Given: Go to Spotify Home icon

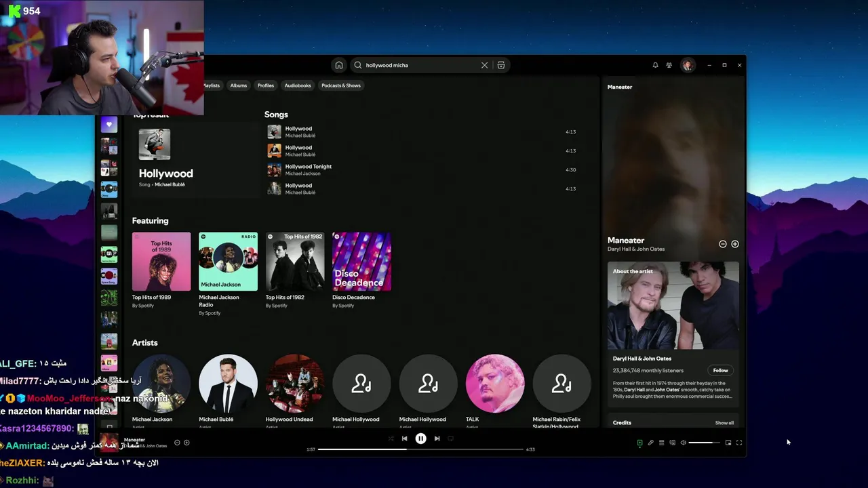Looking at the screenshot, I should click(338, 65).
